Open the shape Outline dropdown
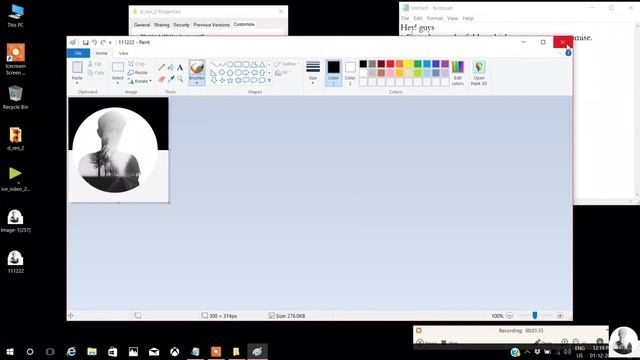The height and width of the screenshot is (360, 640). [287, 64]
